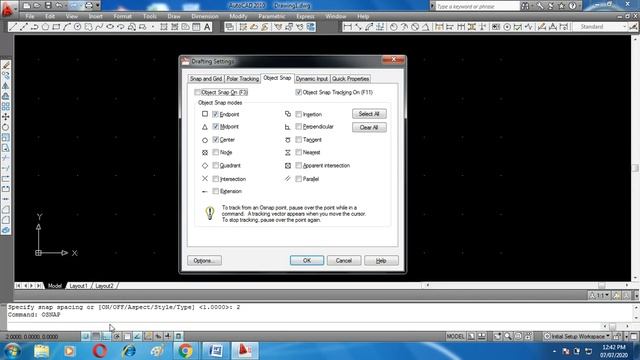
Task: Select the Line tool in Draw toolbar
Action: tap(13, 27)
